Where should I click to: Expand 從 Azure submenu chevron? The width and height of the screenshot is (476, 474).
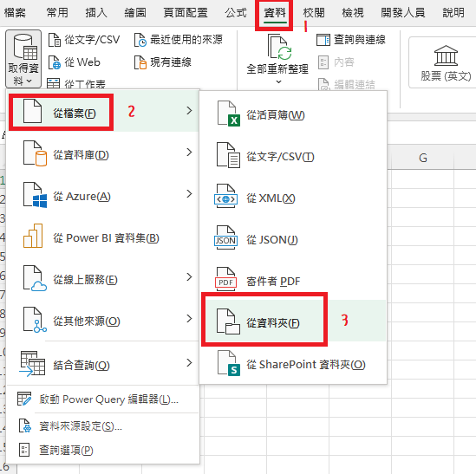pyautogui.click(x=189, y=193)
